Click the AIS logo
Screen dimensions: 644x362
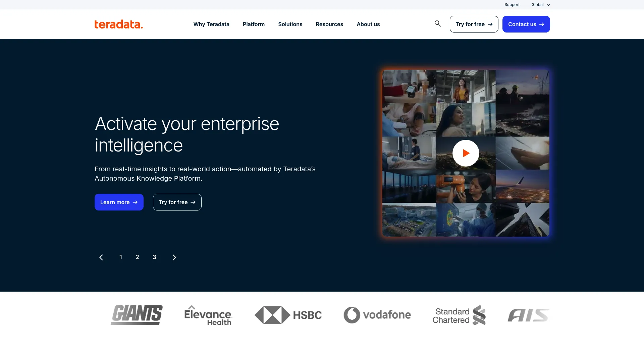tap(529, 315)
